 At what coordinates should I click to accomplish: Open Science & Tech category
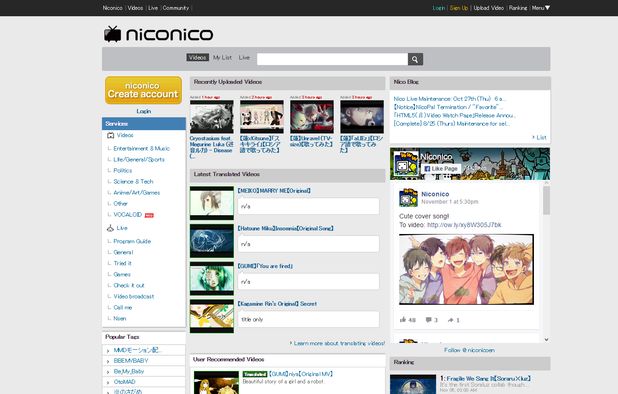tap(133, 182)
